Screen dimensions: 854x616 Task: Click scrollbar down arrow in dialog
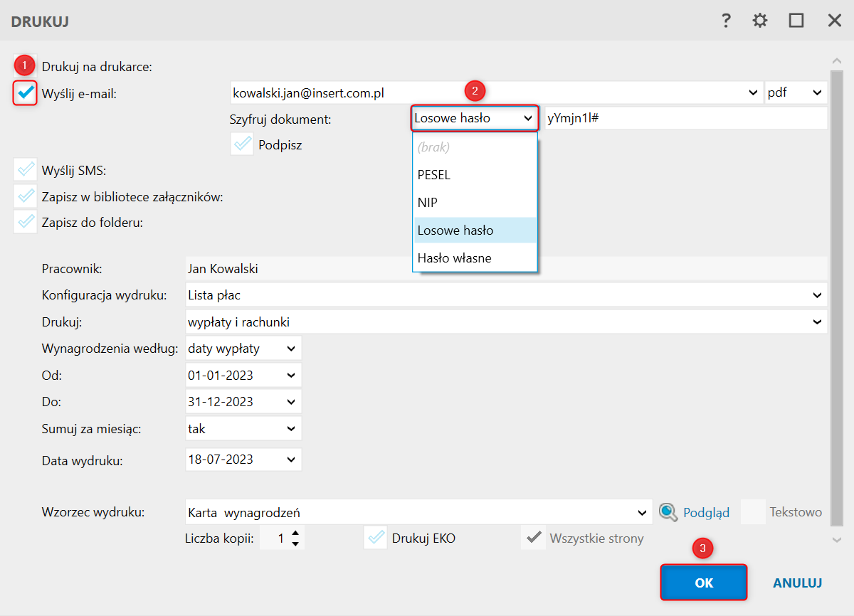tap(837, 541)
